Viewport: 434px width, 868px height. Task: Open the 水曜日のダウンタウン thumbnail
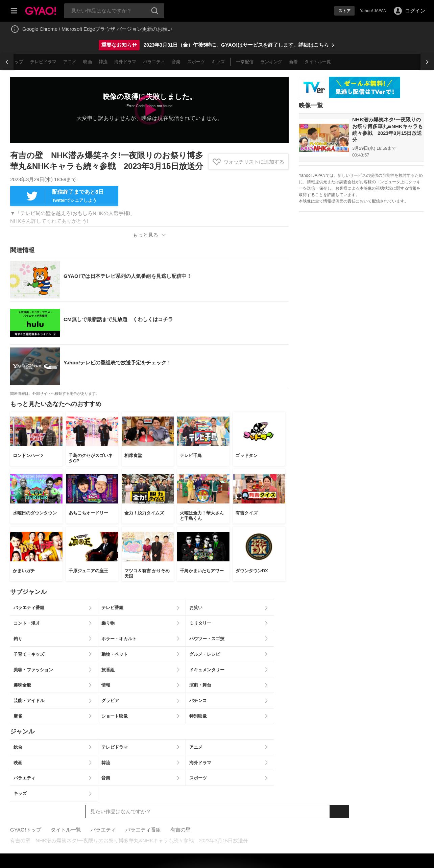point(36,489)
